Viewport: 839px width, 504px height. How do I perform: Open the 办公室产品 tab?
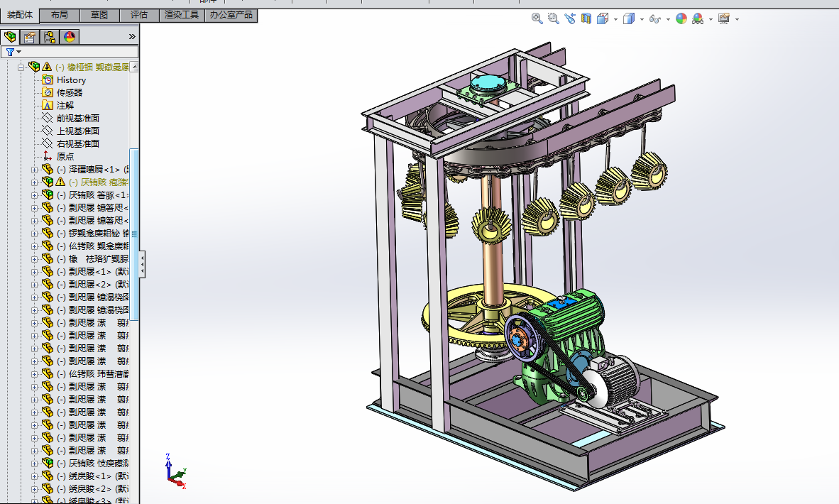point(231,14)
